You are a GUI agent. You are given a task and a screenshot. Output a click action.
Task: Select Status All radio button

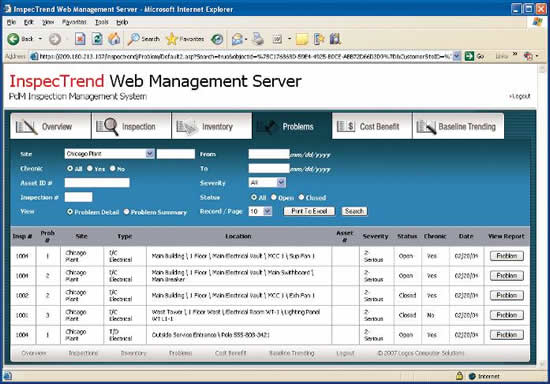pos(254,197)
